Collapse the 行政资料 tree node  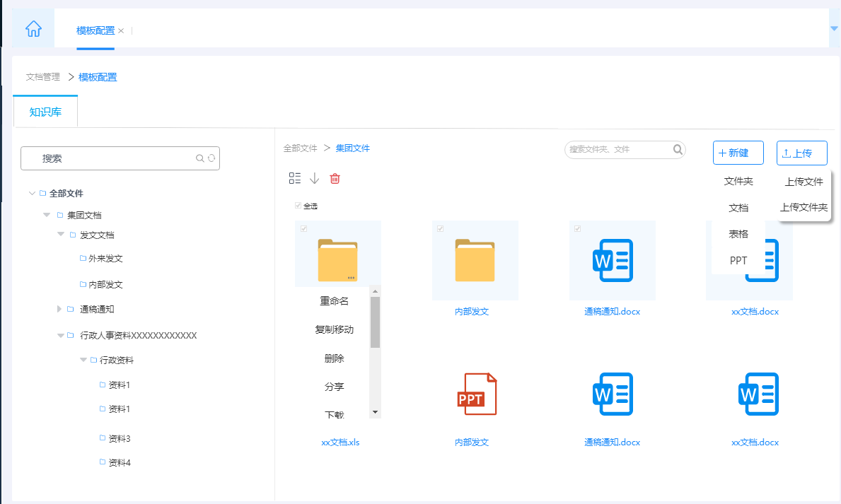pyautogui.click(x=83, y=360)
